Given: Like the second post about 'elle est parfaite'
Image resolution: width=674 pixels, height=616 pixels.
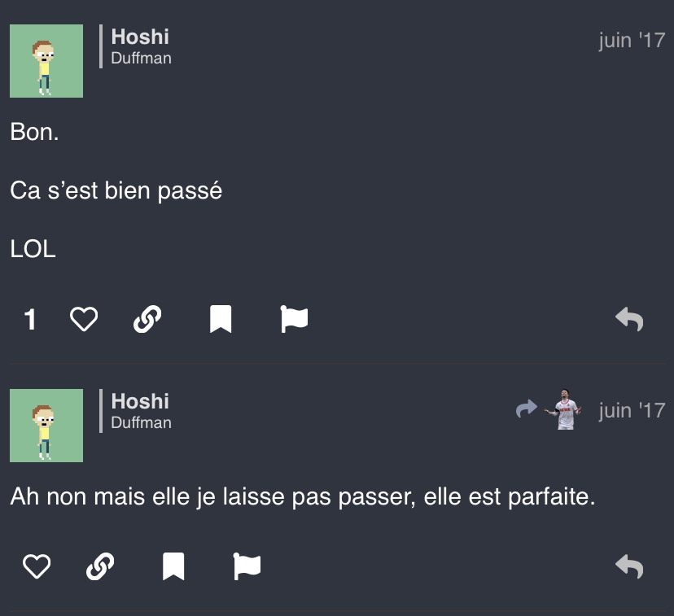Looking at the screenshot, I should pyautogui.click(x=37, y=566).
